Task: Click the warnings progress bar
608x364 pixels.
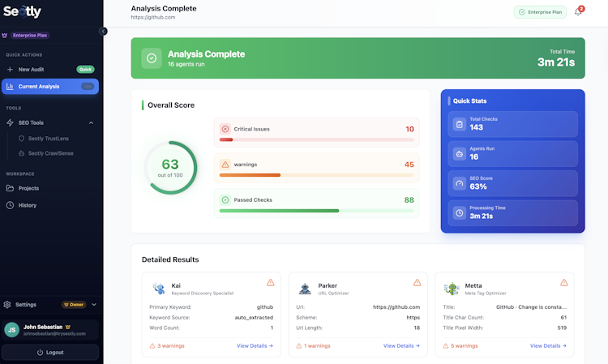Action: click(x=316, y=175)
